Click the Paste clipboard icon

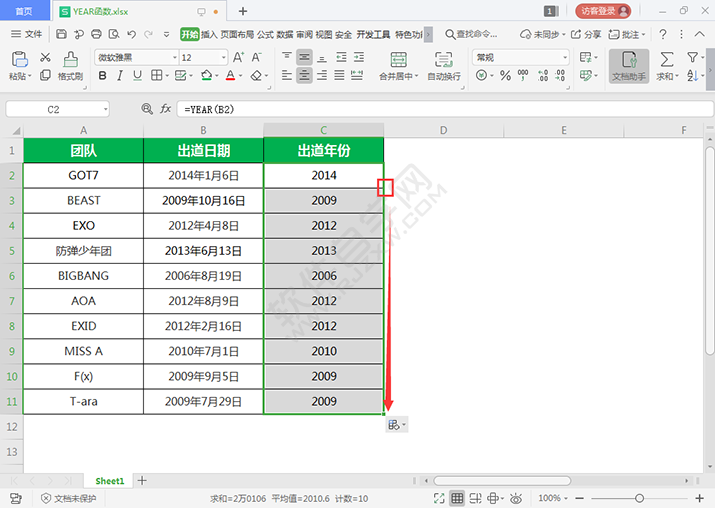(20, 60)
